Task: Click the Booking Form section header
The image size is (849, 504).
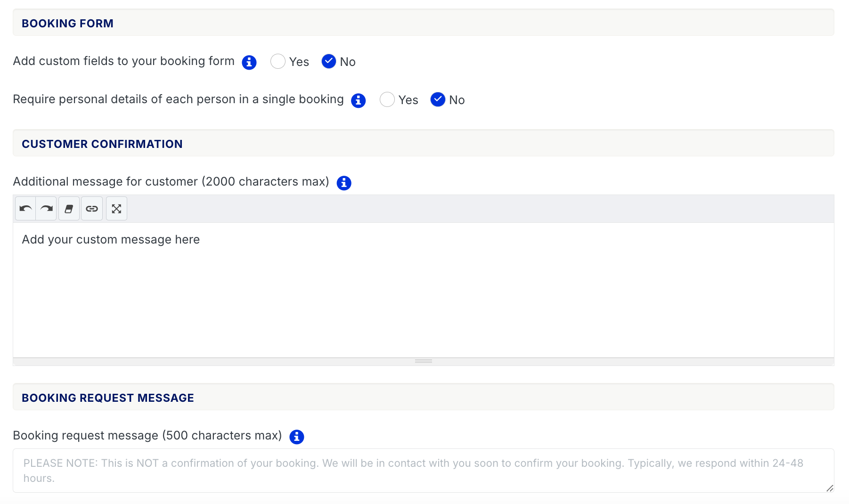Action: (x=67, y=24)
